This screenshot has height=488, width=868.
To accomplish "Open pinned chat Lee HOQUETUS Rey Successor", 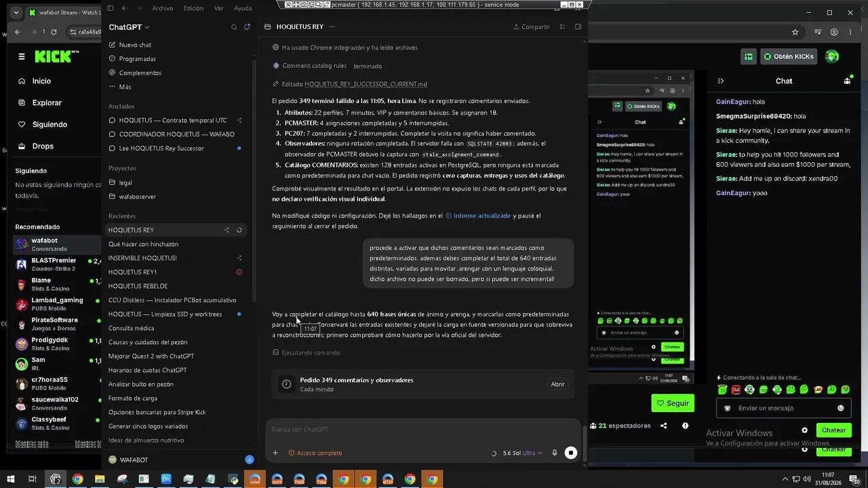I will tap(161, 148).
